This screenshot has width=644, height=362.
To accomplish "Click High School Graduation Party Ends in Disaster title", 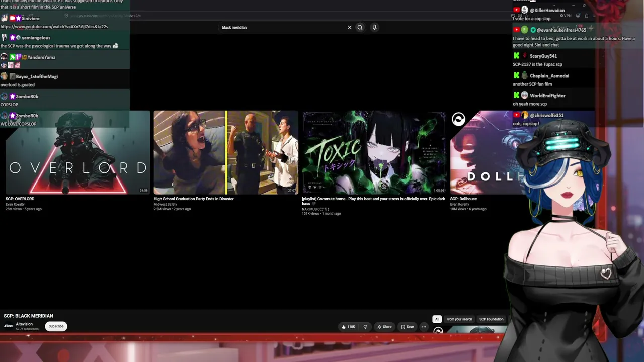I will tap(194, 199).
